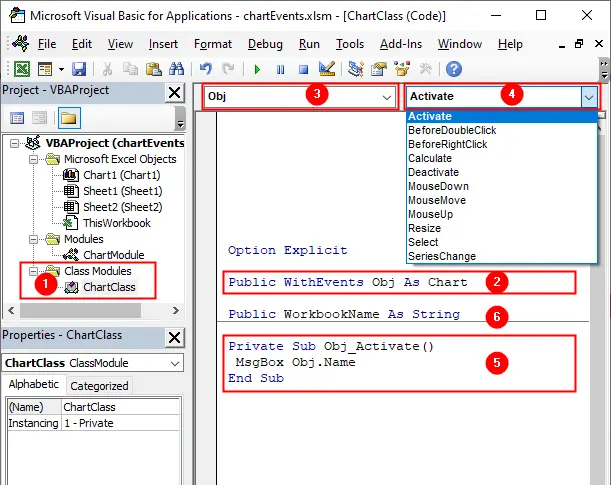Image resolution: width=611 pixels, height=485 pixels.
Task: Undo the last action with the toolbar arrow
Action: pos(205,69)
